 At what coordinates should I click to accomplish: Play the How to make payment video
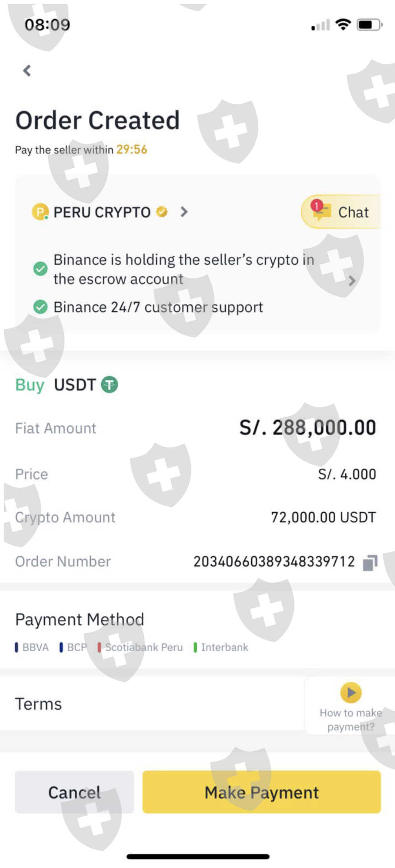[351, 693]
